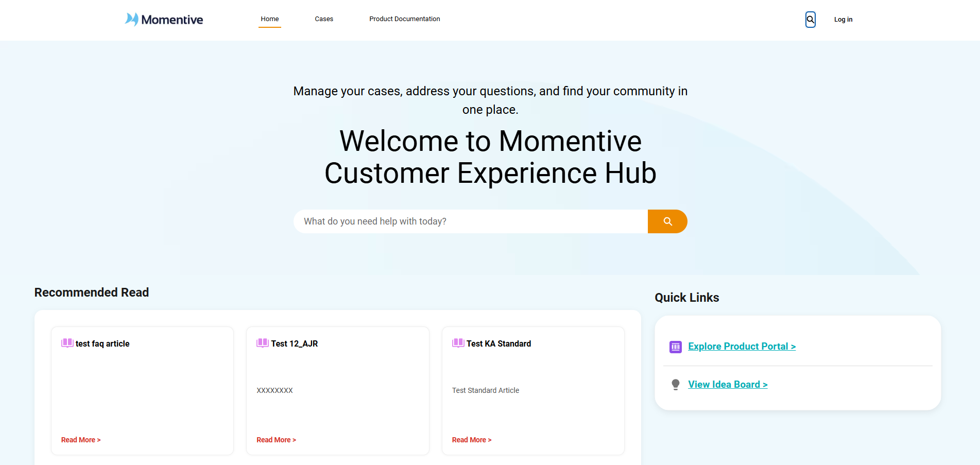980x465 pixels.
Task: Follow the View Idea Board link
Action: pyautogui.click(x=728, y=385)
